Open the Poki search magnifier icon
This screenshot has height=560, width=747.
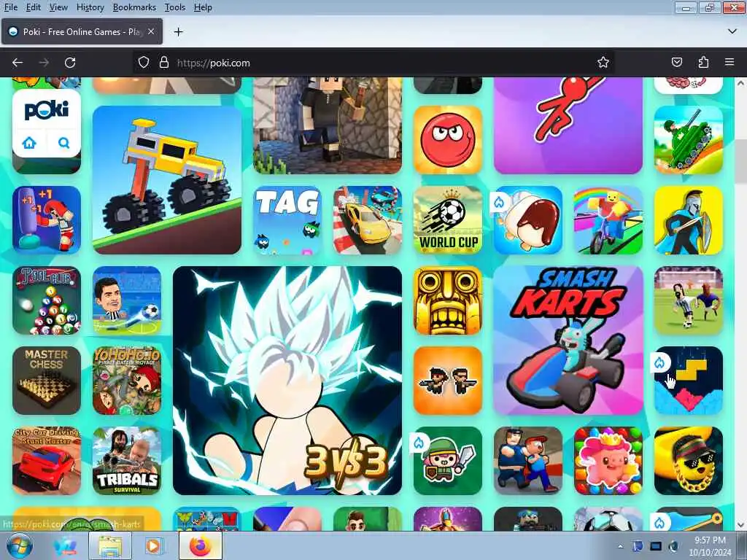click(x=64, y=142)
